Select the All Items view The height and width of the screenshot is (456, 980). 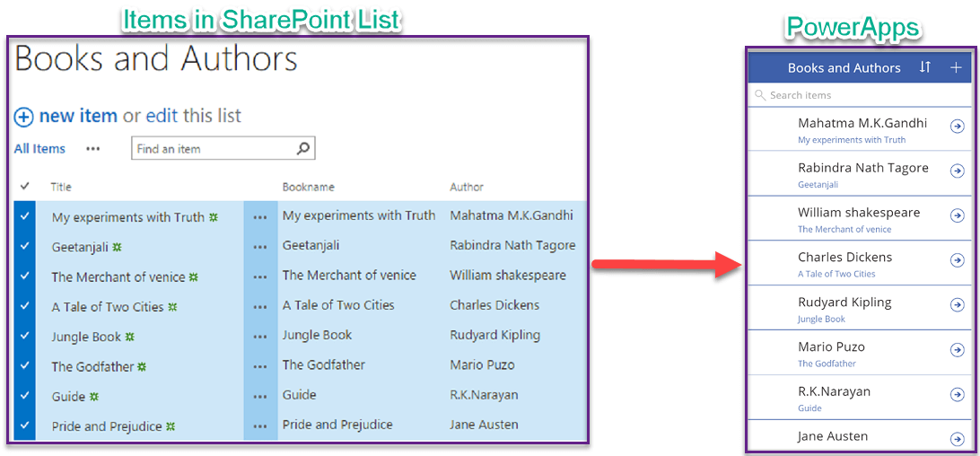[x=39, y=149]
